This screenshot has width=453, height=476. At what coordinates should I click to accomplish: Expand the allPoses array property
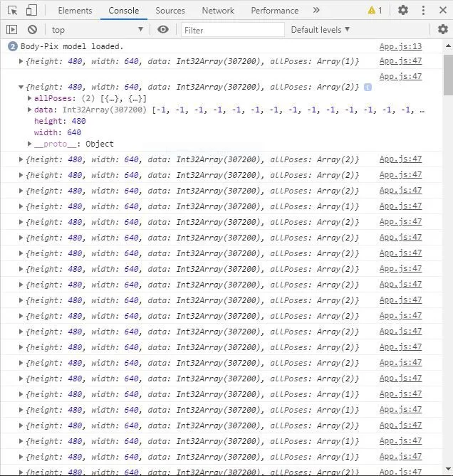coord(29,98)
